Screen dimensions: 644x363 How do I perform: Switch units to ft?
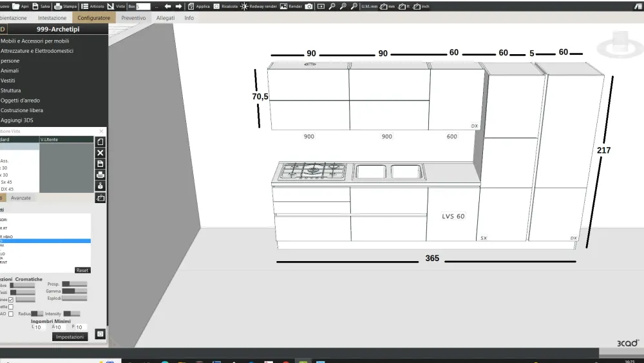[402, 6]
